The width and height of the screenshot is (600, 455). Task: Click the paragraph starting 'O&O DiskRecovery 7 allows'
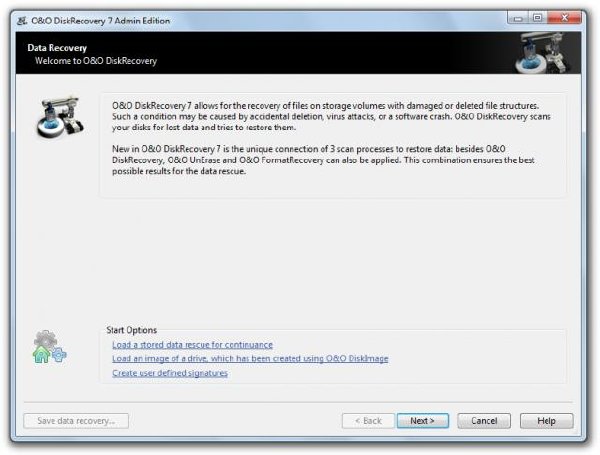[x=331, y=116]
